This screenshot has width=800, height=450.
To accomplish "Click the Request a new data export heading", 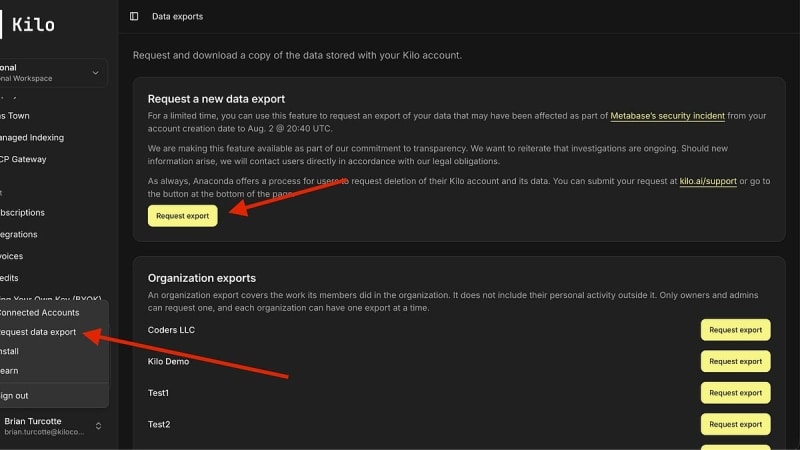I will [x=216, y=99].
